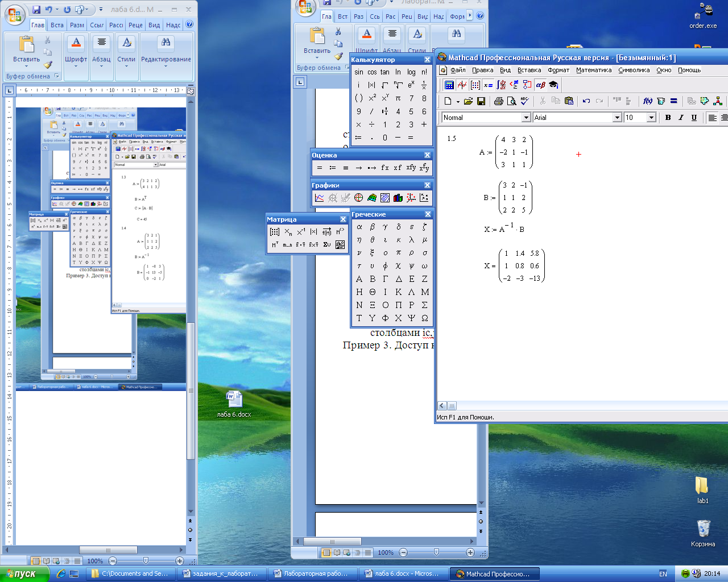
Task: Click the EN language indicator in system tray
Action: click(663, 574)
